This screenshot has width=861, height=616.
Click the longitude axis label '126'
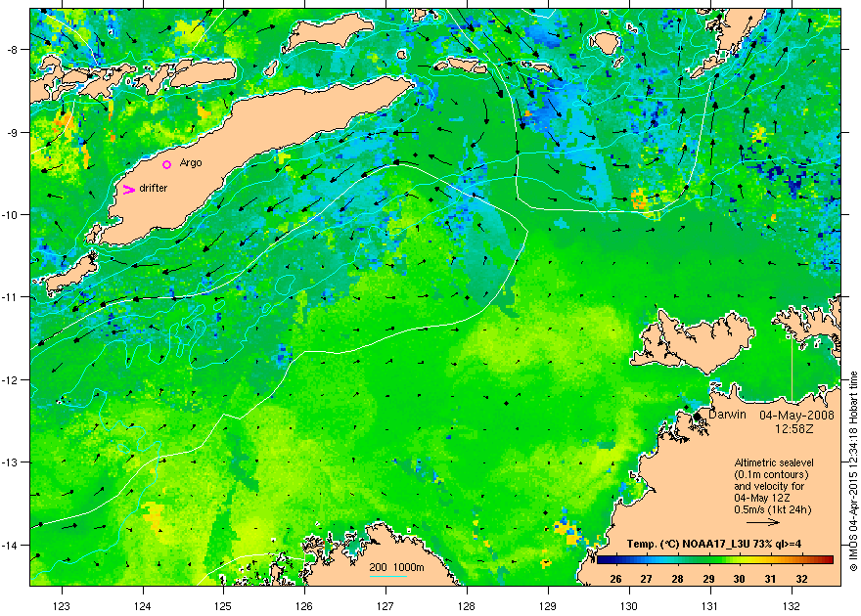(x=304, y=605)
